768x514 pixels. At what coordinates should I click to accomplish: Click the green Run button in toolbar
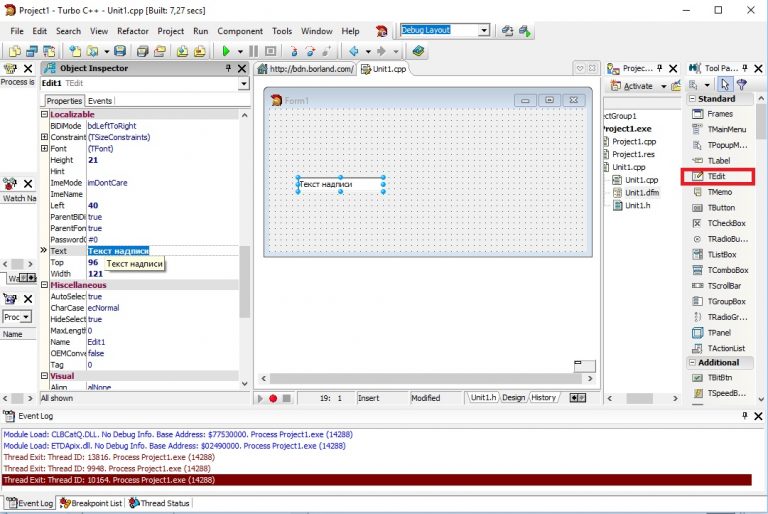[226, 51]
